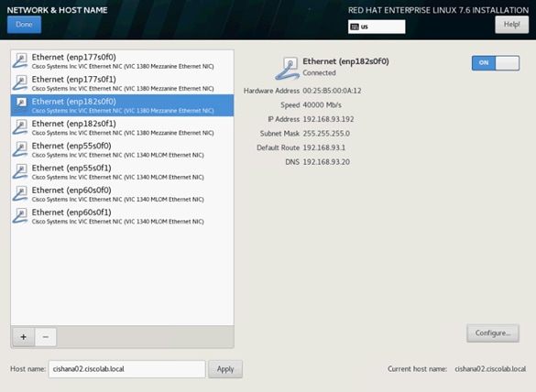Apply the host name

225,369
